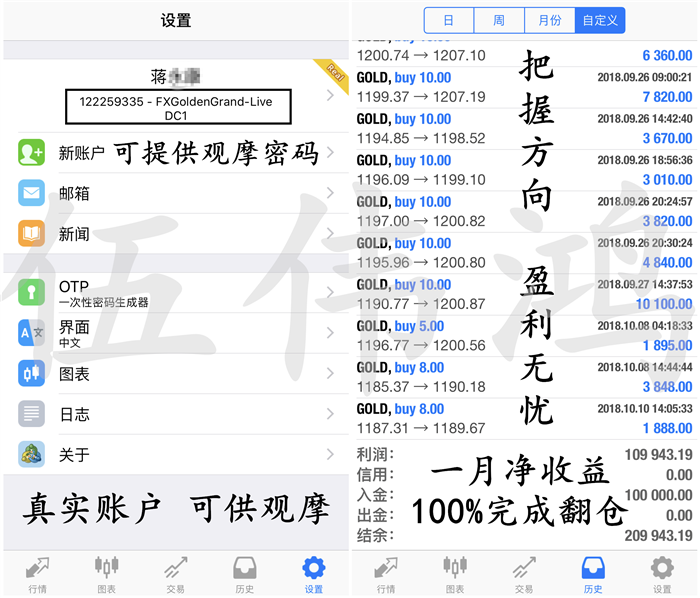The height and width of the screenshot is (598, 700).
Task: Go to 图表 chart tab in left screen
Action: [106, 575]
